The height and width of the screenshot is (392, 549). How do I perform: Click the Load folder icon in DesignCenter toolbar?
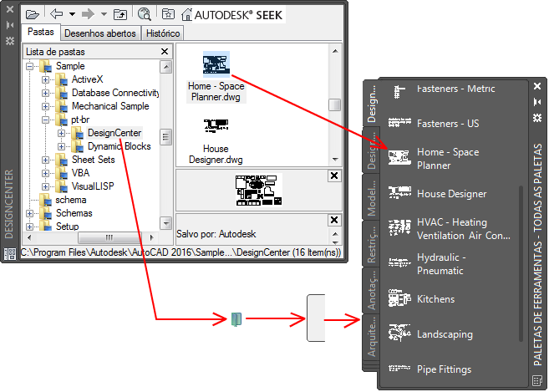33,14
